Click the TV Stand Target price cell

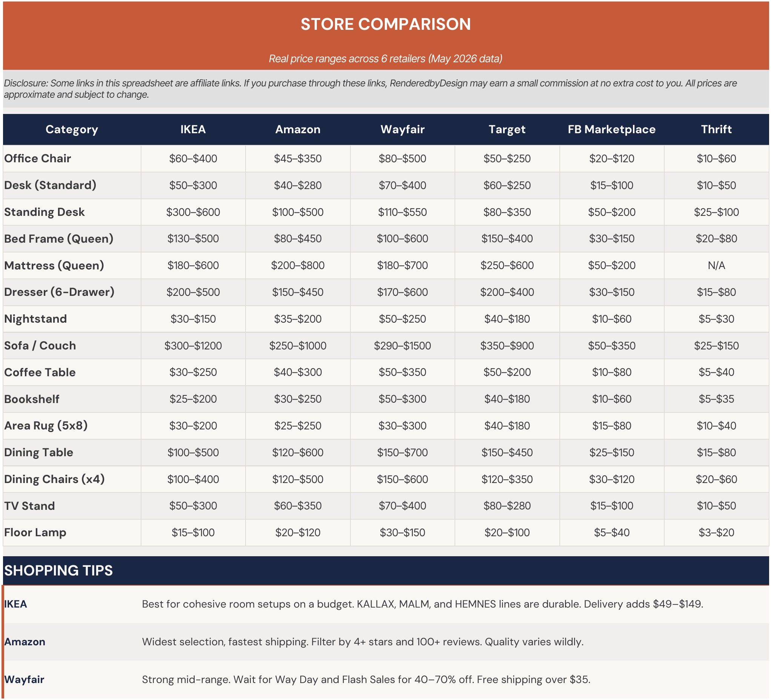[507, 506]
